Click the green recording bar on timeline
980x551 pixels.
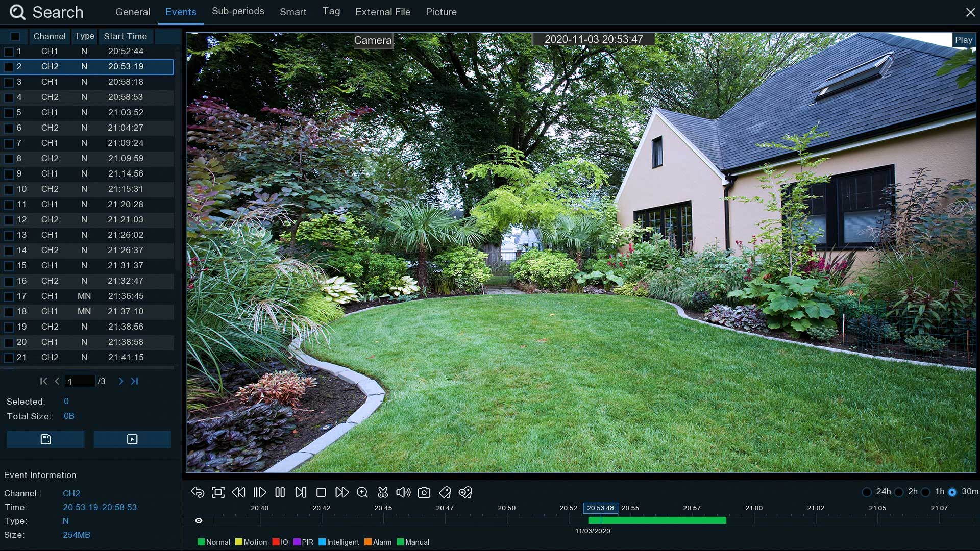[x=657, y=520]
